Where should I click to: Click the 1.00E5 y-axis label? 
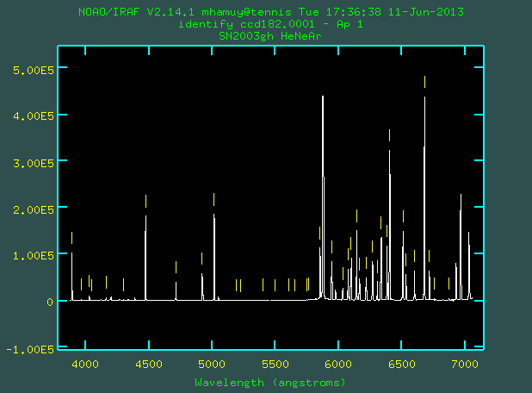(34, 256)
